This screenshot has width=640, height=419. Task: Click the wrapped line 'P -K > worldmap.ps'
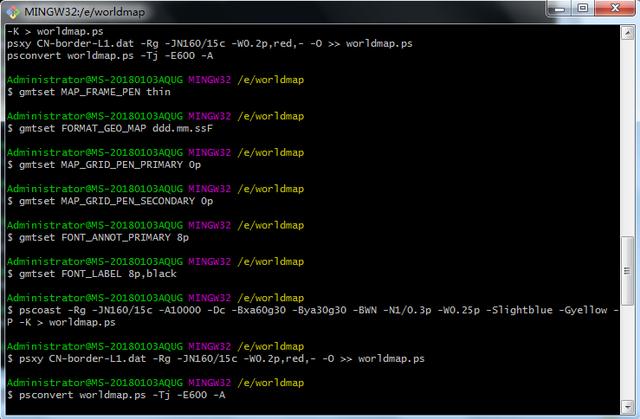pos(61,322)
